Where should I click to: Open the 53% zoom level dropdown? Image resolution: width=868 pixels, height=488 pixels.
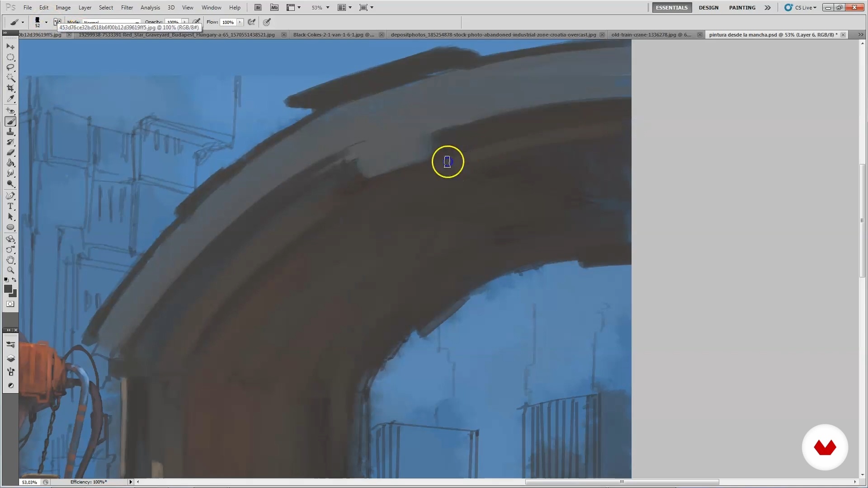(328, 8)
